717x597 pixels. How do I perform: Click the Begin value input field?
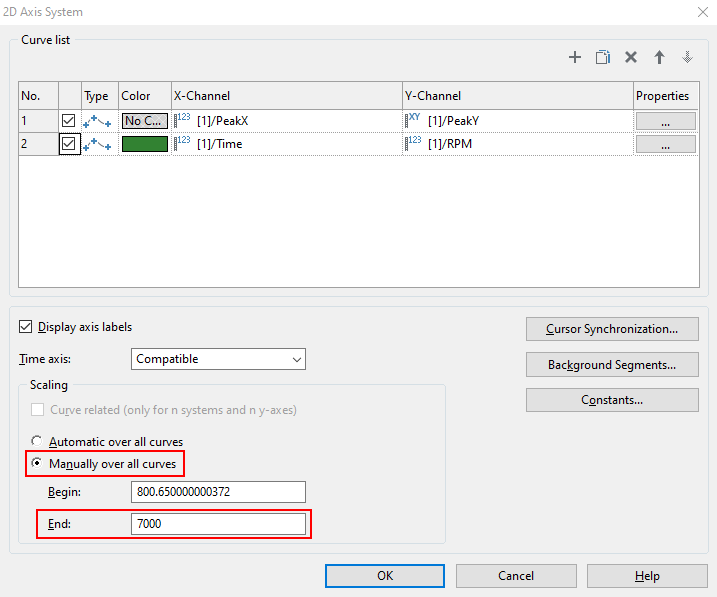[218, 492]
